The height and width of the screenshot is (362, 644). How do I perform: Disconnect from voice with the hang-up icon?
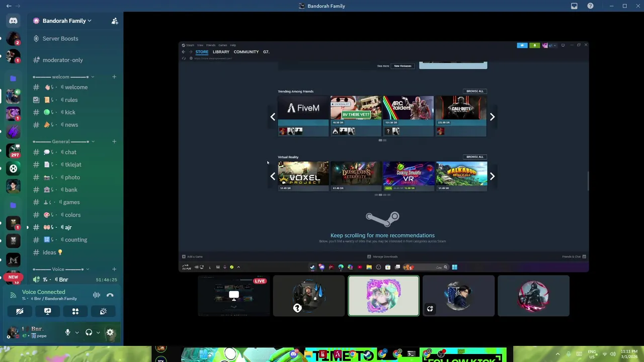[x=110, y=295]
